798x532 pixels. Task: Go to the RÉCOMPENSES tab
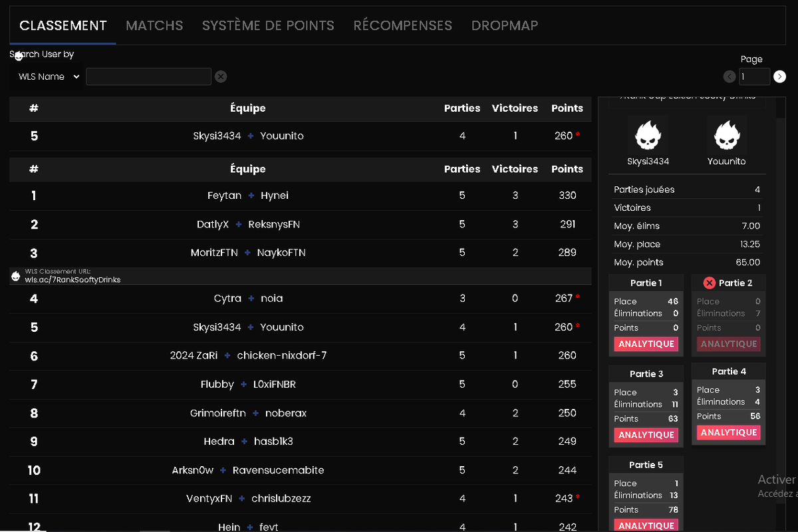[402, 26]
